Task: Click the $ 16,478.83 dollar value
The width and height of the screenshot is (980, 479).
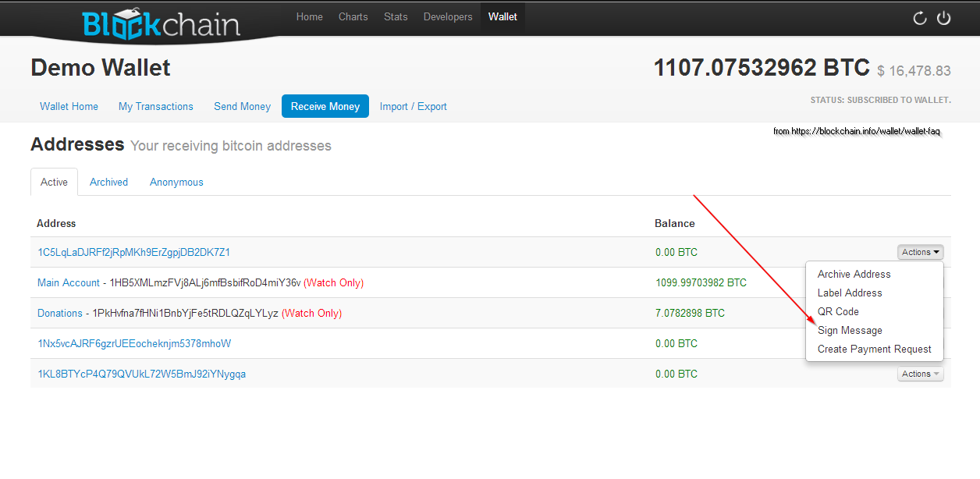Action: (914, 71)
